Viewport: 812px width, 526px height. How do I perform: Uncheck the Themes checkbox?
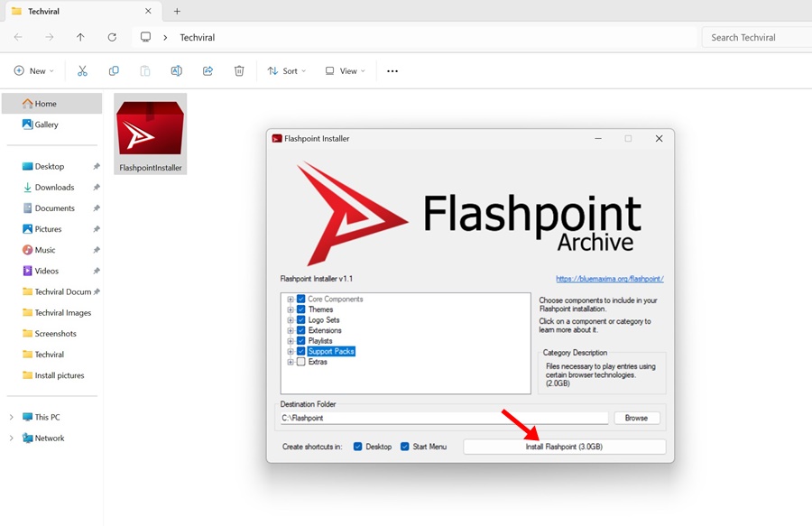(300, 309)
